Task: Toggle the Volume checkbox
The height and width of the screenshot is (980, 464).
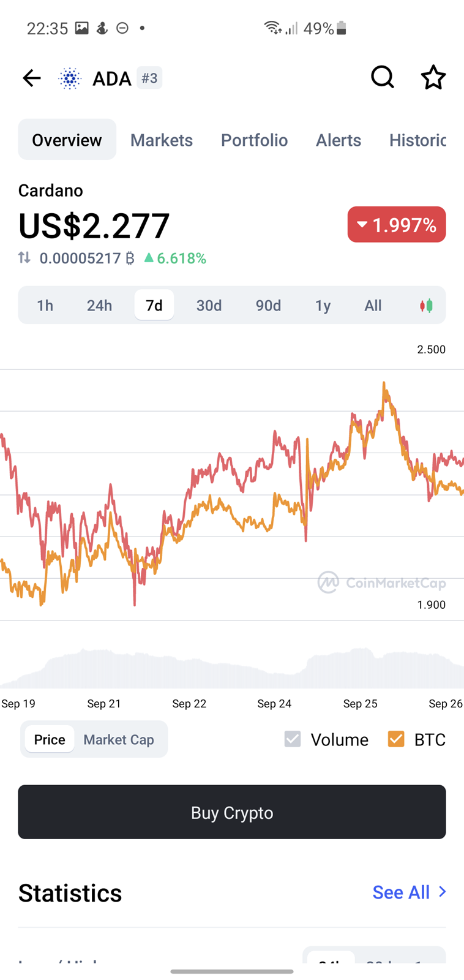Action: (x=293, y=739)
